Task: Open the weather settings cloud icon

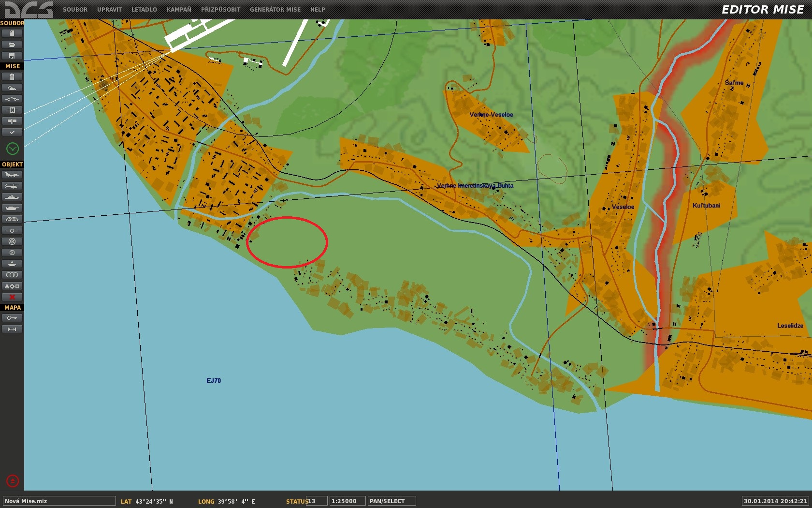Action: [12, 88]
